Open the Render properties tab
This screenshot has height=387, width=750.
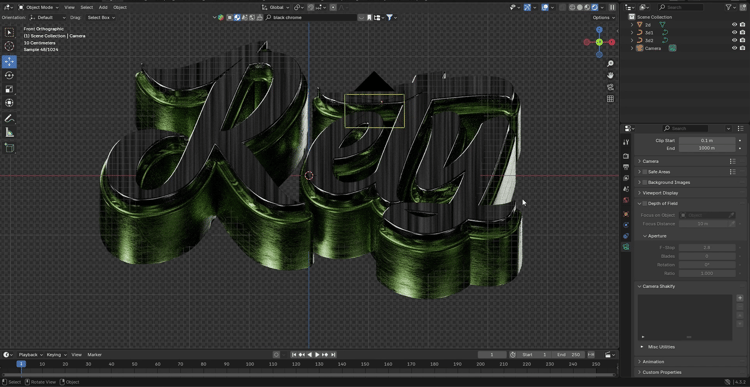(626, 156)
